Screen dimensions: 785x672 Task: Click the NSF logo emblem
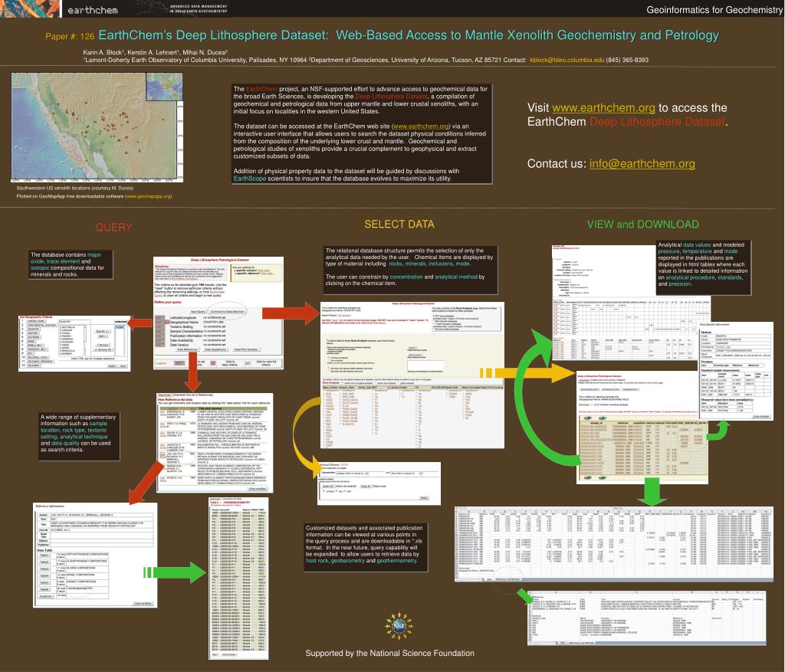coord(399,627)
